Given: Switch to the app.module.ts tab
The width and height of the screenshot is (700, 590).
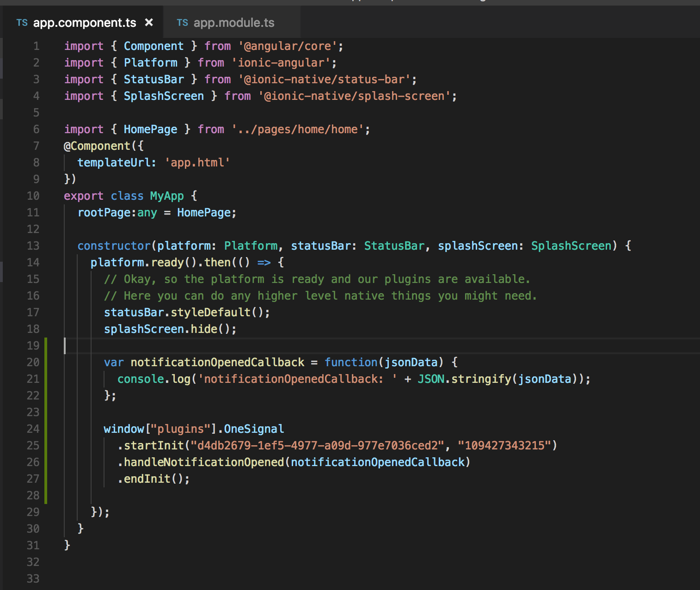Looking at the screenshot, I should pyautogui.click(x=234, y=22).
